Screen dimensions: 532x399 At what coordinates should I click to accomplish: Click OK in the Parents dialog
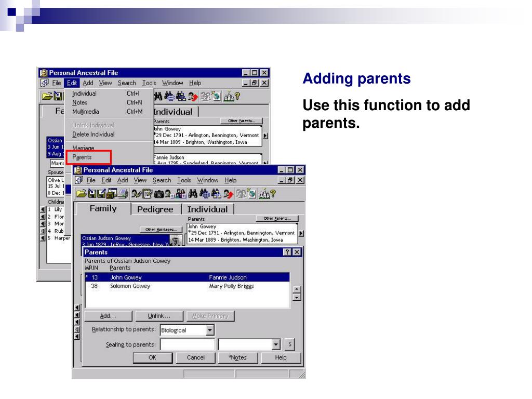[153, 357]
